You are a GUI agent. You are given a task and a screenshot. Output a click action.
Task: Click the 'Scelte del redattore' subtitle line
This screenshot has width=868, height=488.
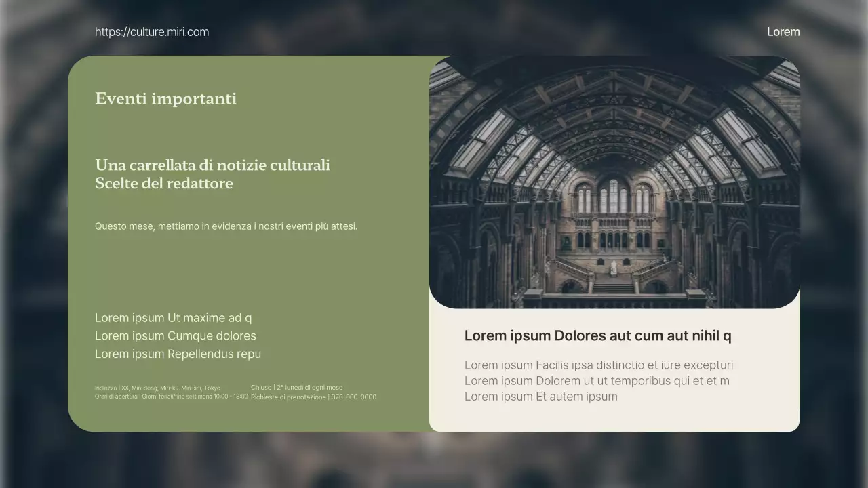pos(163,184)
